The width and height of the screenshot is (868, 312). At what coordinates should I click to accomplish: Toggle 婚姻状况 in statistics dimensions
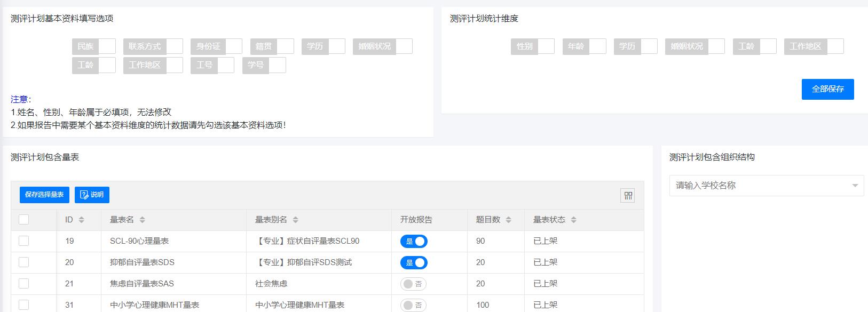pos(695,46)
